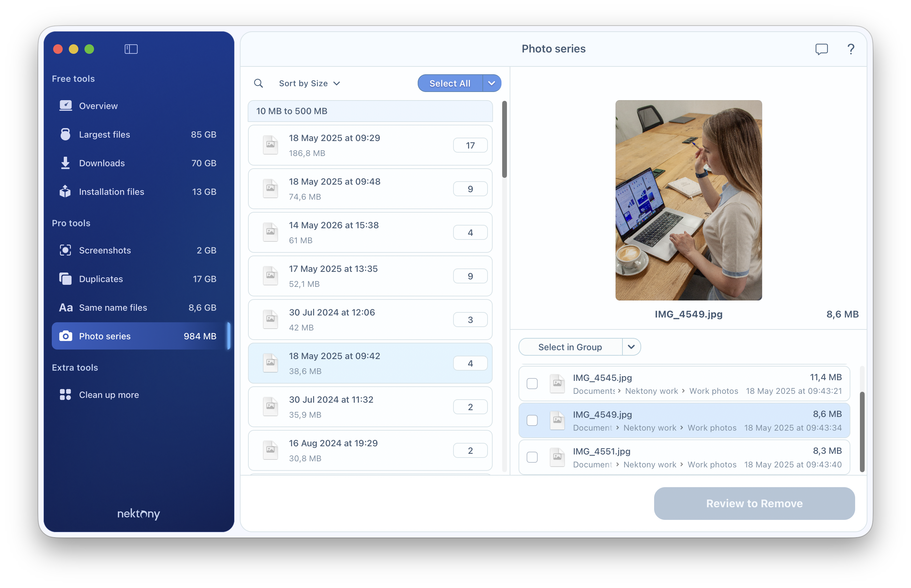Click the 30 Jul 2024 at 11:32 label

tap(331, 399)
